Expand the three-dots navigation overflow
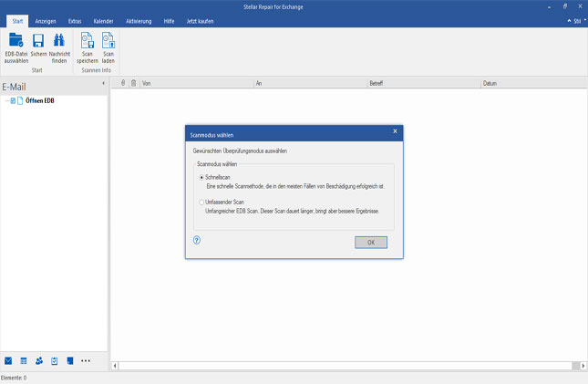Screen dimensions: 588x384 pos(86,361)
